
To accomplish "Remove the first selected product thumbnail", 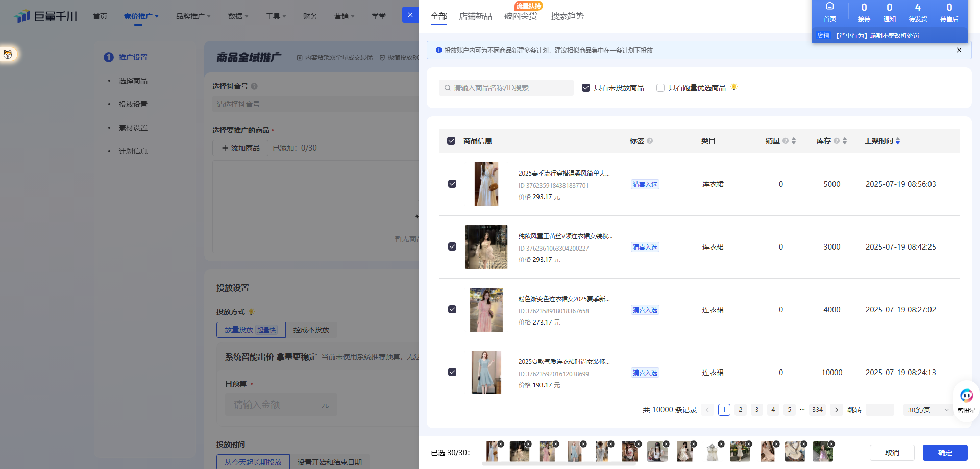I will [x=501, y=444].
